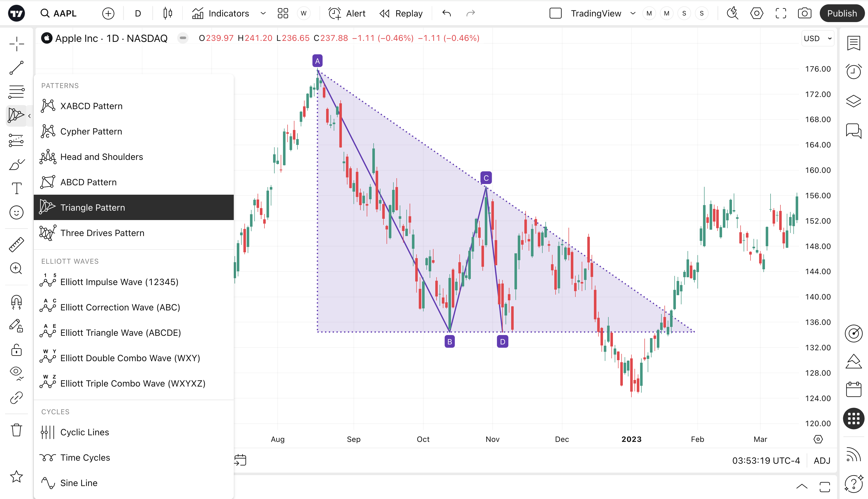
Task: Click triangle pattern point C marker
Action: click(486, 178)
